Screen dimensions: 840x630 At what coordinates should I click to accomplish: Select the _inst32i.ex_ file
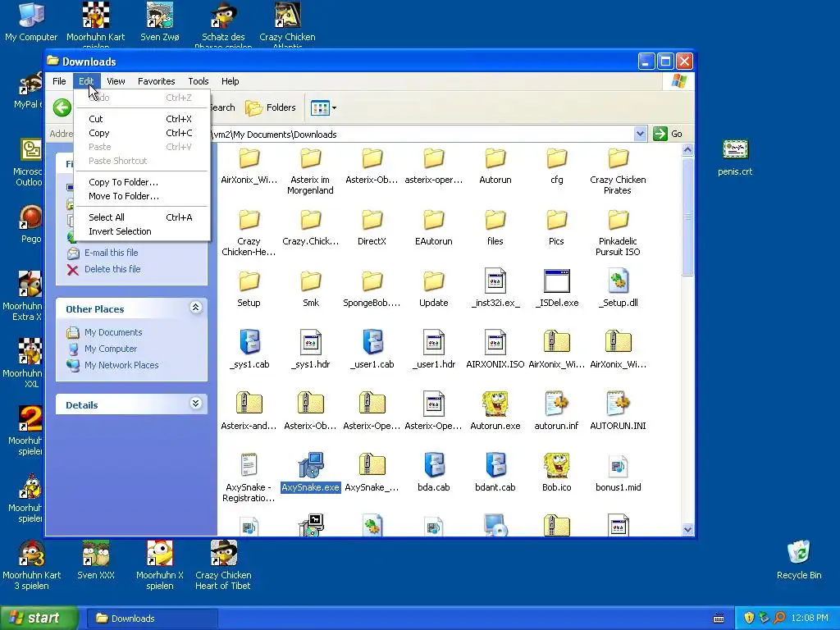[x=495, y=289]
